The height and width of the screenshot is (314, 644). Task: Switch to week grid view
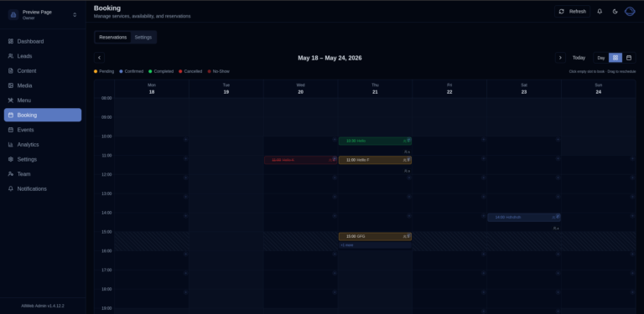click(x=615, y=58)
